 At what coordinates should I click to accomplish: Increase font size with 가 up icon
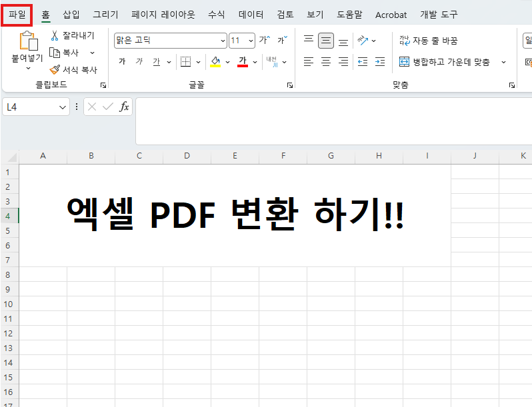pyautogui.click(x=265, y=40)
